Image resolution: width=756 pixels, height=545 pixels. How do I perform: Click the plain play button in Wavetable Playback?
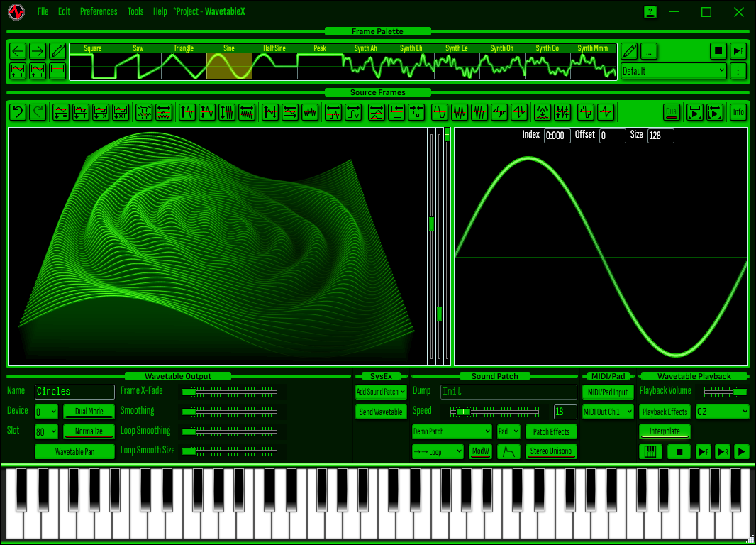742,452
